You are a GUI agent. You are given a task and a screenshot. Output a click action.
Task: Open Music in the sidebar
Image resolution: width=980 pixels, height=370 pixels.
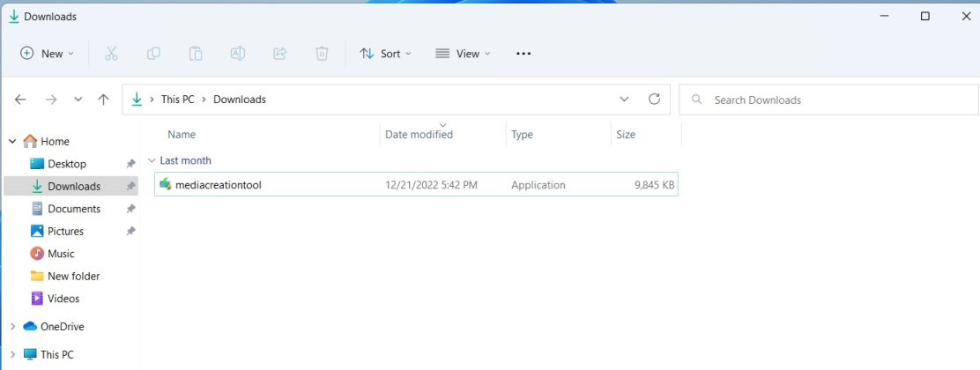61,254
